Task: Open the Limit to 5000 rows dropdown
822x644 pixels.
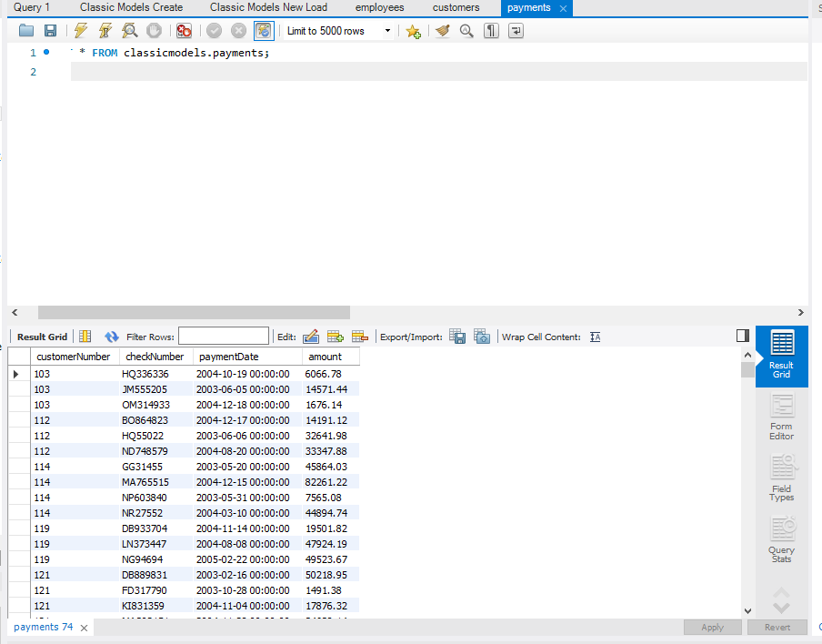Action: pyautogui.click(x=339, y=31)
